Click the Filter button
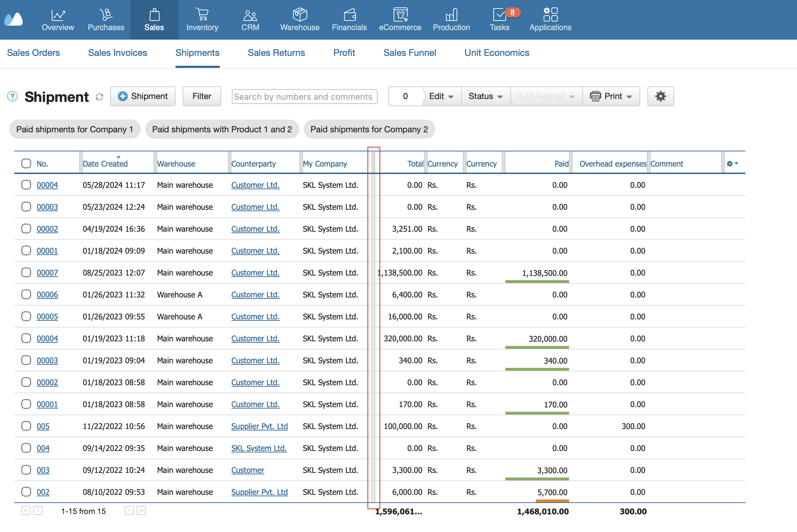 click(202, 96)
